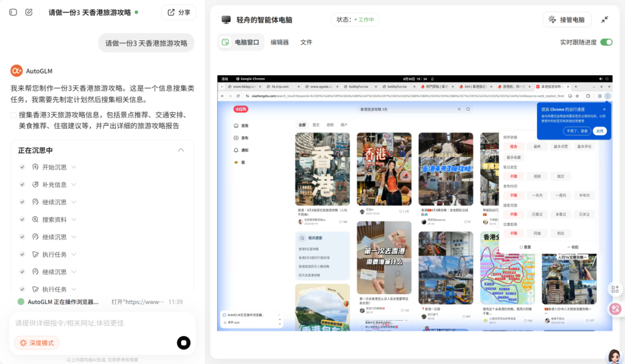Expand the 开始沉思 step
This screenshot has height=364, width=625.
pos(74,167)
